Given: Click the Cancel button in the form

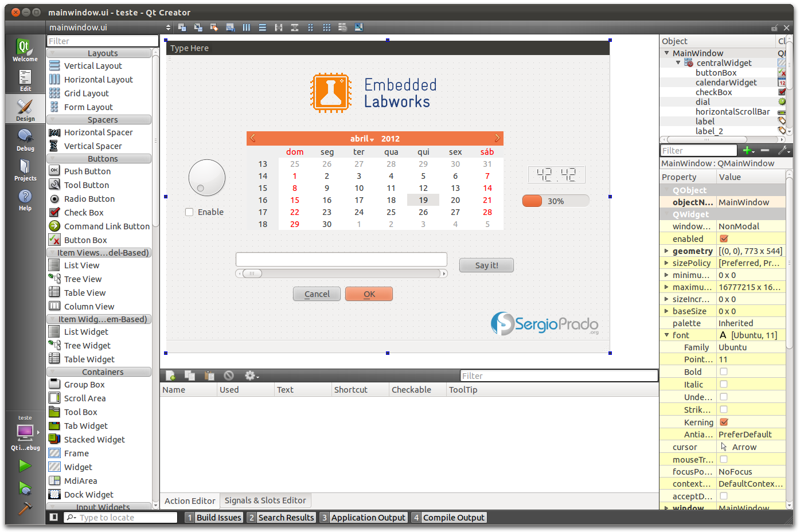Looking at the screenshot, I should pyautogui.click(x=317, y=294).
